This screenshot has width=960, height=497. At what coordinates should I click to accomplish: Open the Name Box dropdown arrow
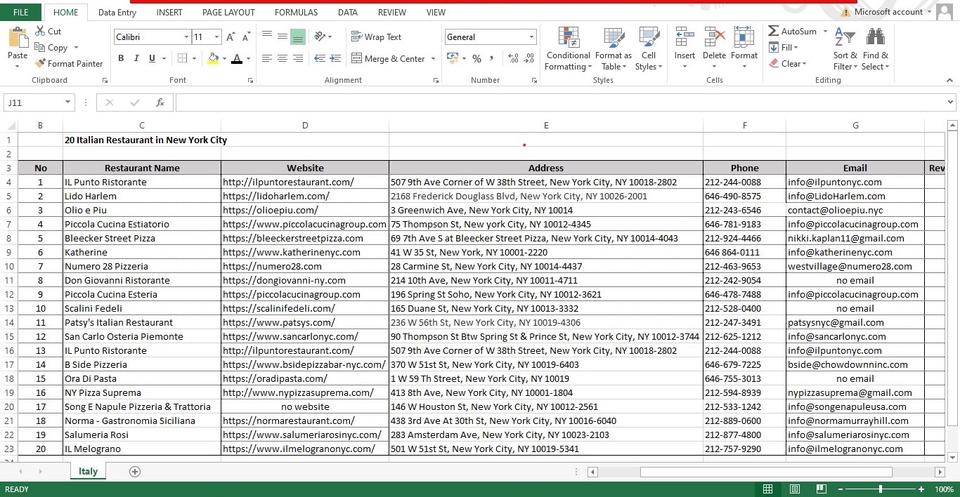[x=67, y=103]
